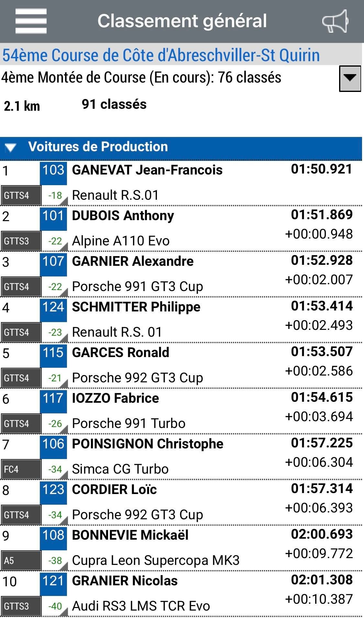Tap the GTTS3 class tag for Granier
This screenshot has height=618, width=364.
(x=21, y=606)
